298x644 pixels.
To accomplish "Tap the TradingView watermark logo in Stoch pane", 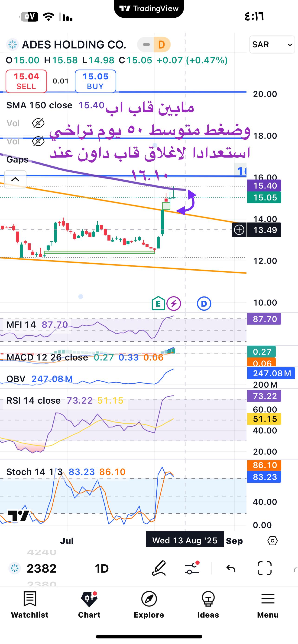I will coord(19,516).
